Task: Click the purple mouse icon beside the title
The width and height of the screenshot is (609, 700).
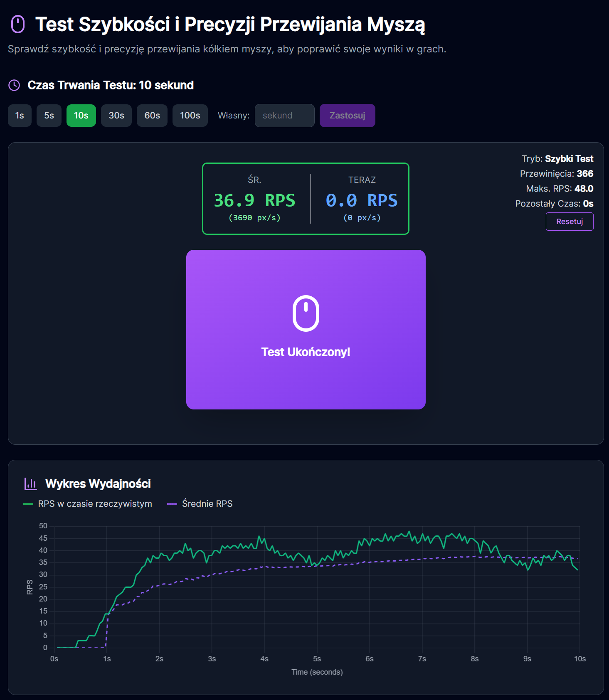Action: click(x=18, y=24)
